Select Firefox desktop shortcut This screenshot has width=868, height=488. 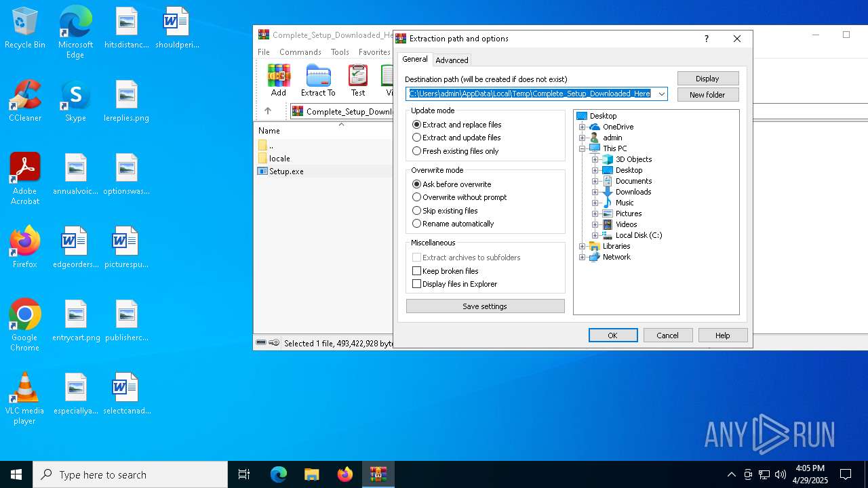[25, 247]
